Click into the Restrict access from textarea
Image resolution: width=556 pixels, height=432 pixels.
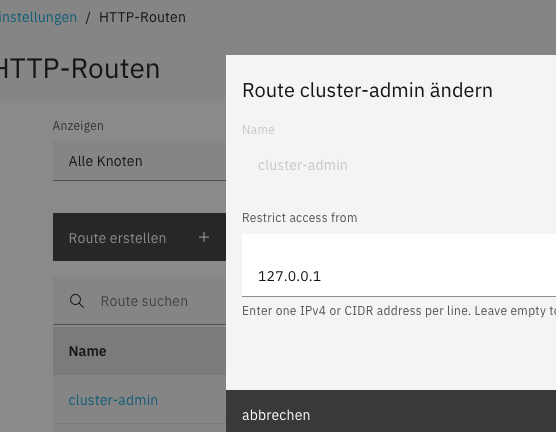pyautogui.click(x=399, y=265)
